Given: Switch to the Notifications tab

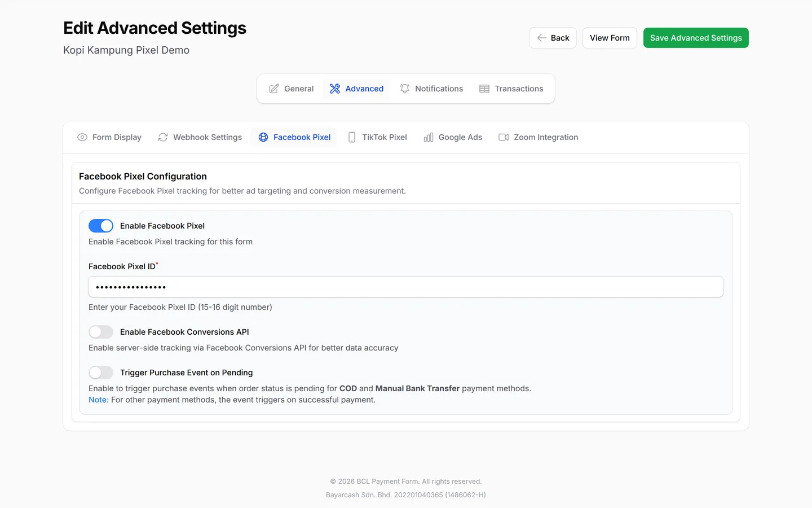Looking at the screenshot, I should pos(431,89).
